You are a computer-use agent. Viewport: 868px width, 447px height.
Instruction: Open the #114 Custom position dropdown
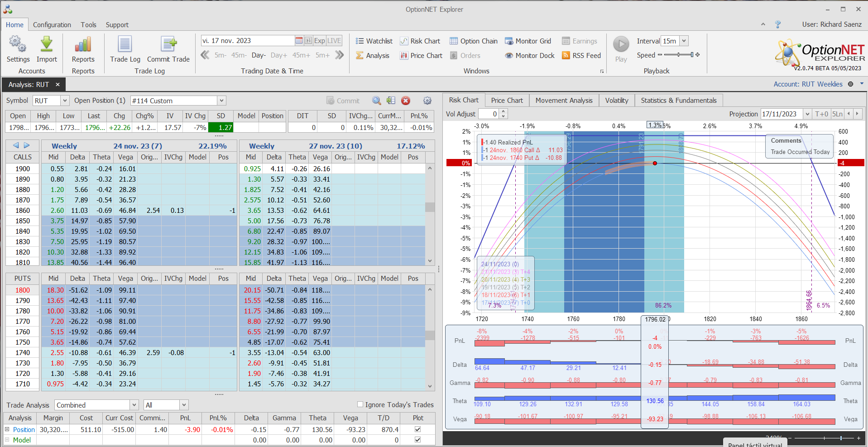point(221,101)
